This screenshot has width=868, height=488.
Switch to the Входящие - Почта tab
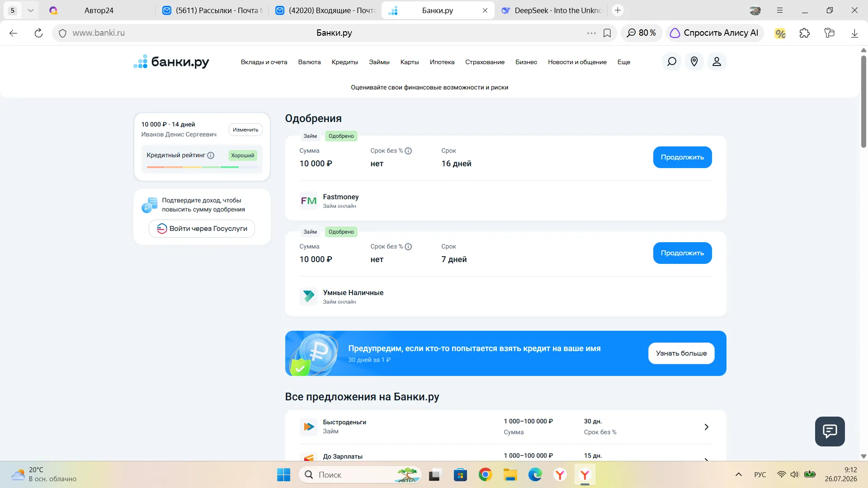(325, 10)
